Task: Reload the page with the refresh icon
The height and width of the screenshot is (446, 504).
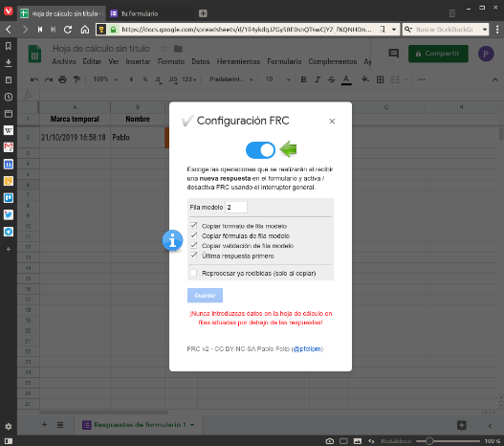Action: point(68,30)
